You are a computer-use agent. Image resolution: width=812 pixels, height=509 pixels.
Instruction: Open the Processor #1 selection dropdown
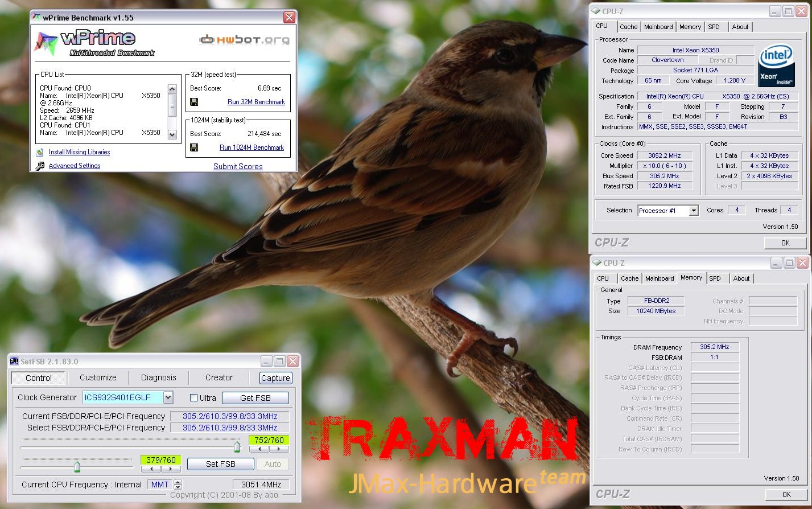(x=694, y=211)
